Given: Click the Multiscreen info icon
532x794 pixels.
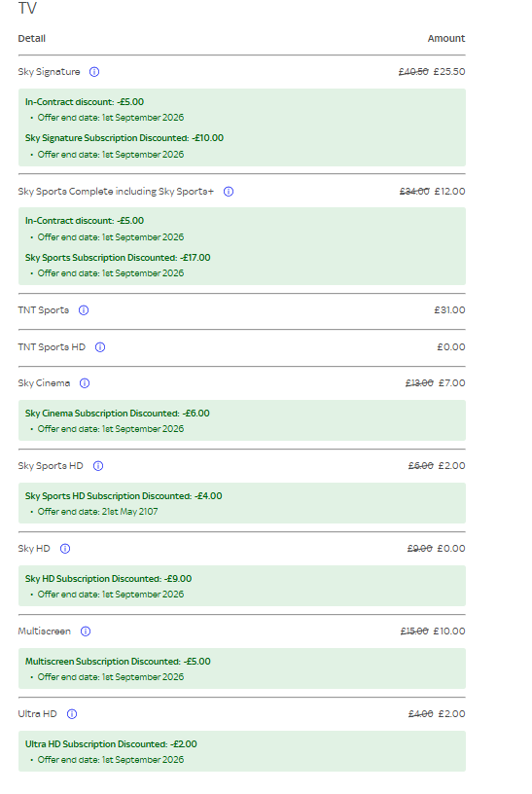Looking at the screenshot, I should tap(86, 631).
